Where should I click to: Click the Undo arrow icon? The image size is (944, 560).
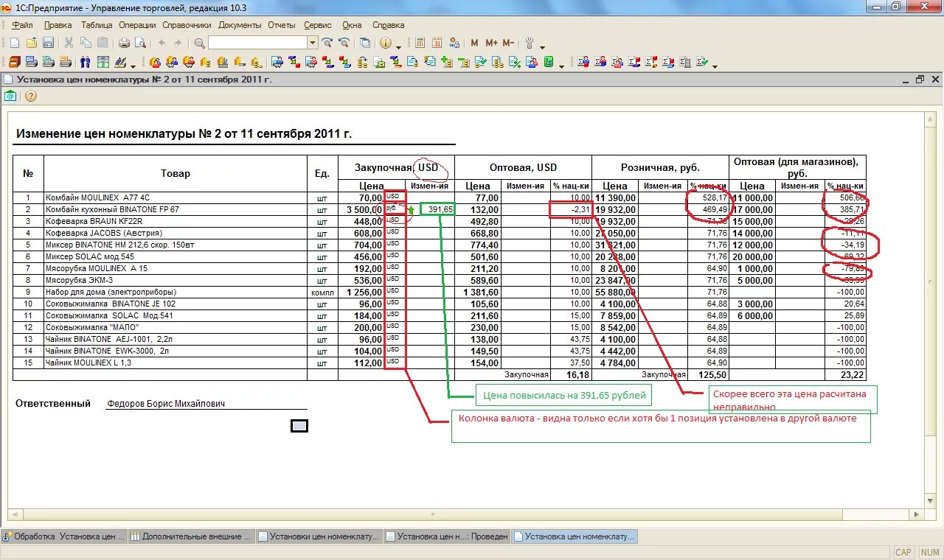(x=162, y=43)
